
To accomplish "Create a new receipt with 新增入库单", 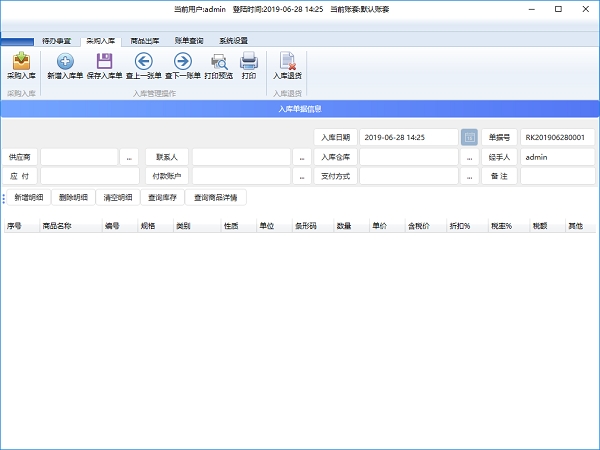I will tap(65, 66).
